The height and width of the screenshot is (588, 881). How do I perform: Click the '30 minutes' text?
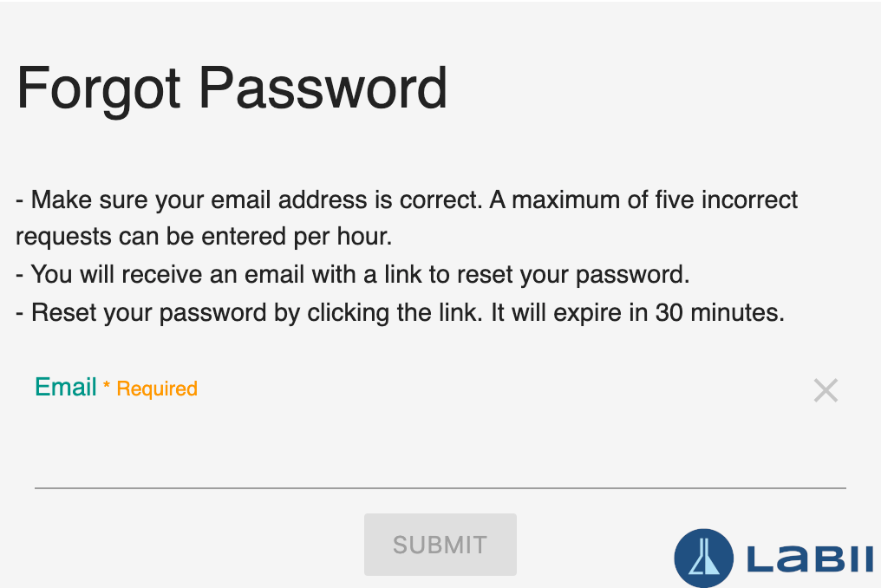719,312
